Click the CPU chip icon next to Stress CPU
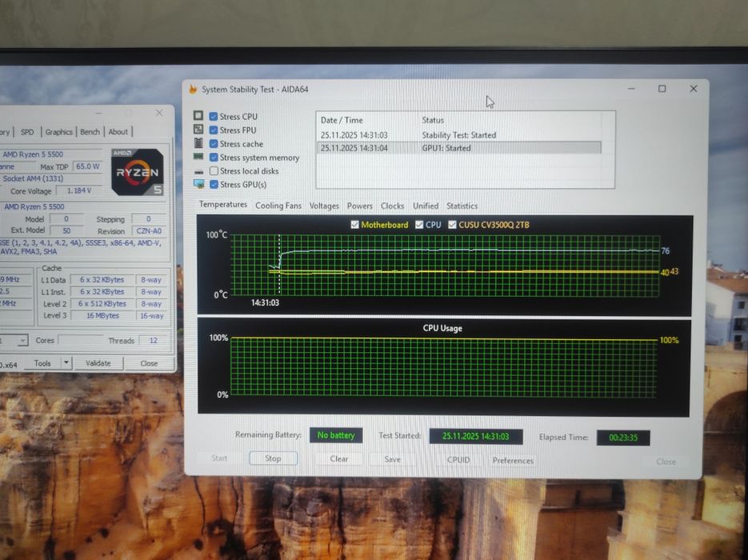Screen dimensions: 748x560 (198, 115)
